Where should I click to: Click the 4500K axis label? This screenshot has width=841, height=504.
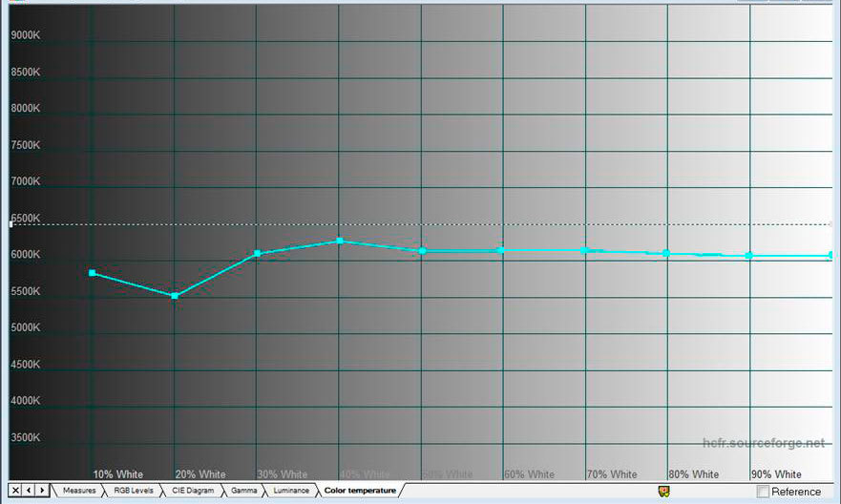pyautogui.click(x=25, y=364)
